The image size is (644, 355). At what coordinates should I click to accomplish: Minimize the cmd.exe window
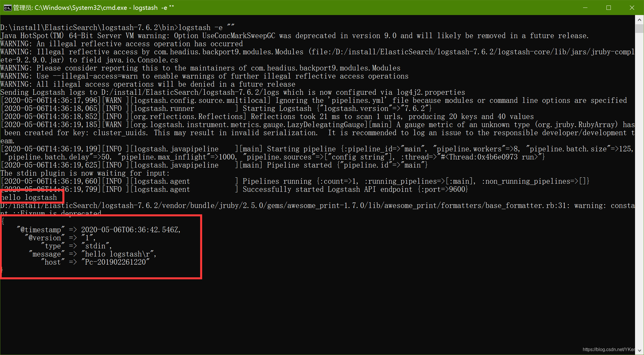585,8
